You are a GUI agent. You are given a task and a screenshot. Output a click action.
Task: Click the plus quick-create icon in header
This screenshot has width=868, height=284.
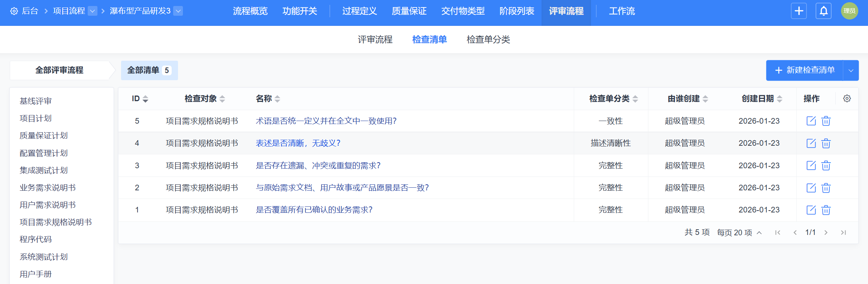point(799,11)
